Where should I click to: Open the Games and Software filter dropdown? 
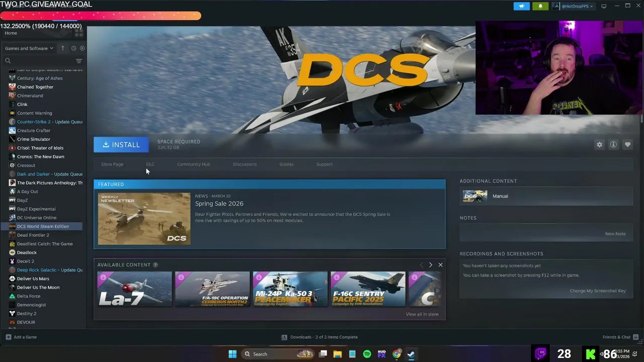tap(29, 48)
